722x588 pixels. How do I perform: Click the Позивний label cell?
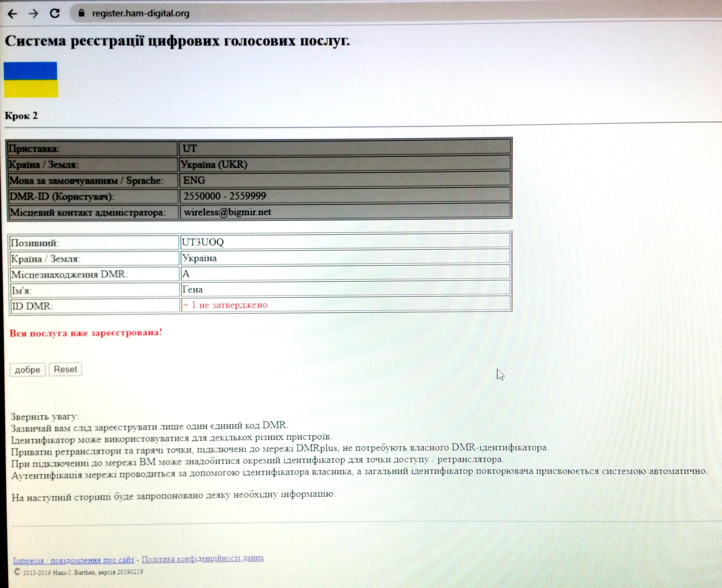94,242
